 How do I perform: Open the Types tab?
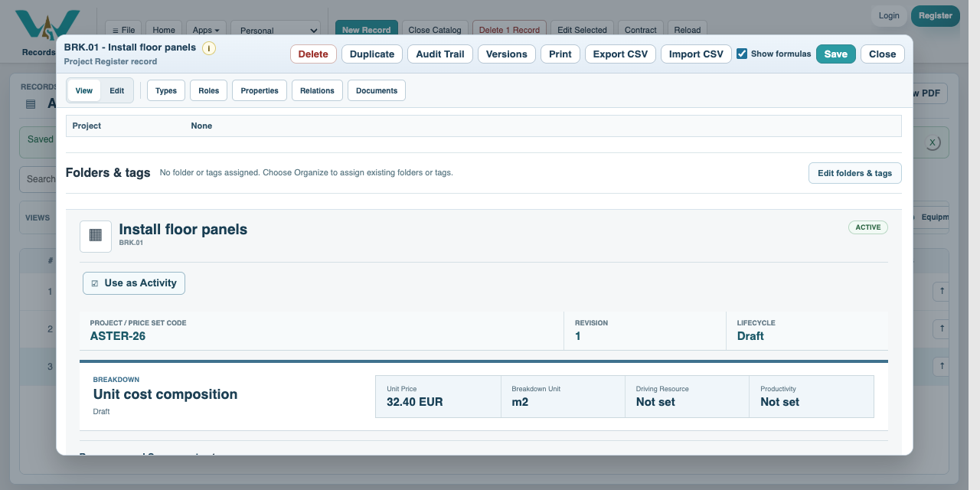166,90
